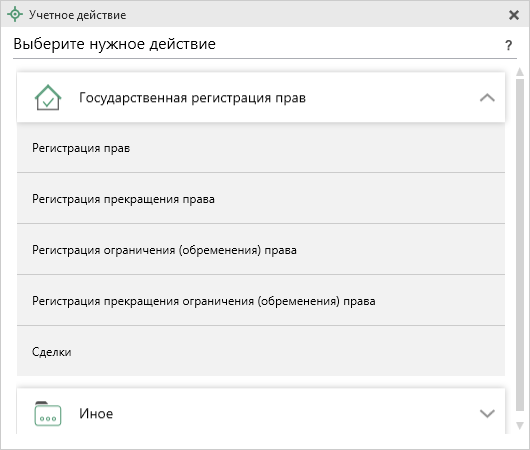The height and width of the screenshot is (450, 530).
Task: Click the vertical scrollbar thumb
Action: pyautogui.click(x=520, y=245)
